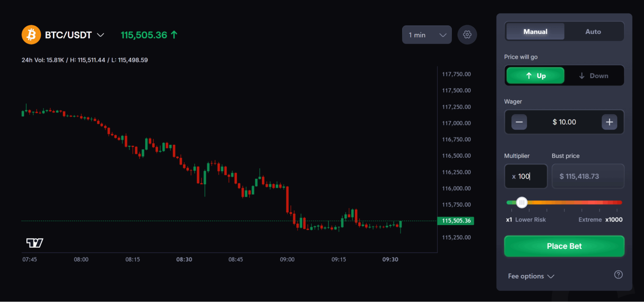
Task: Increase the wager using the plus icon
Action: pyautogui.click(x=609, y=122)
